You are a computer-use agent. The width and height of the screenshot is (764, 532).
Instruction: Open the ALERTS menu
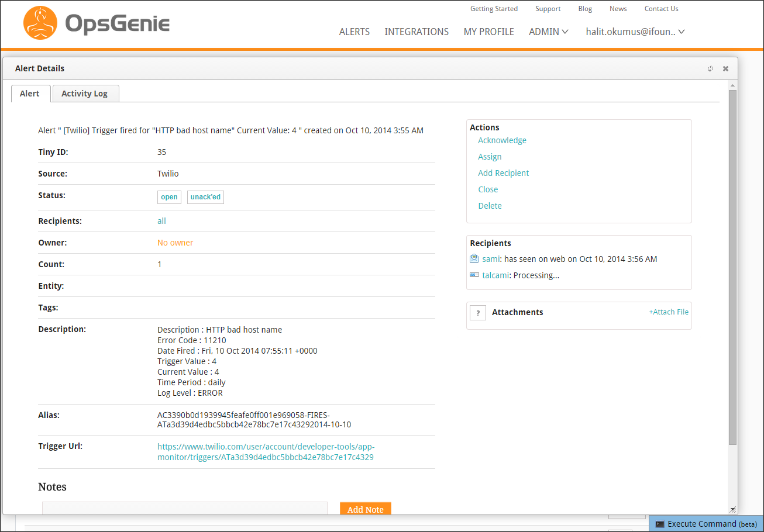tap(355, 32)
